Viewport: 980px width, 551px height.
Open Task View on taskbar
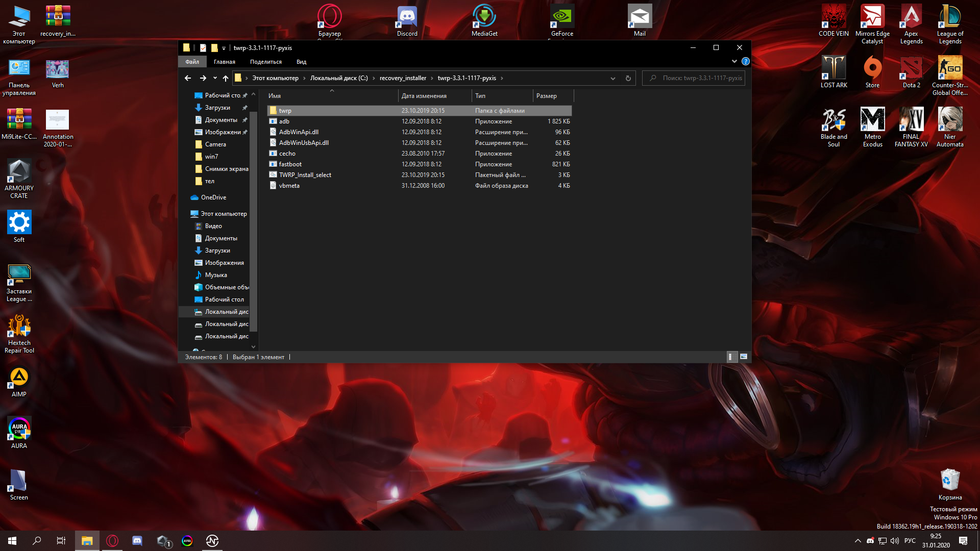click(61, 541)
